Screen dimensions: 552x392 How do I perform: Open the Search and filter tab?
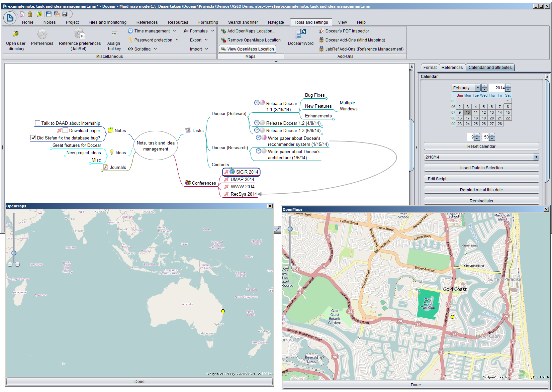coord(243,22)
